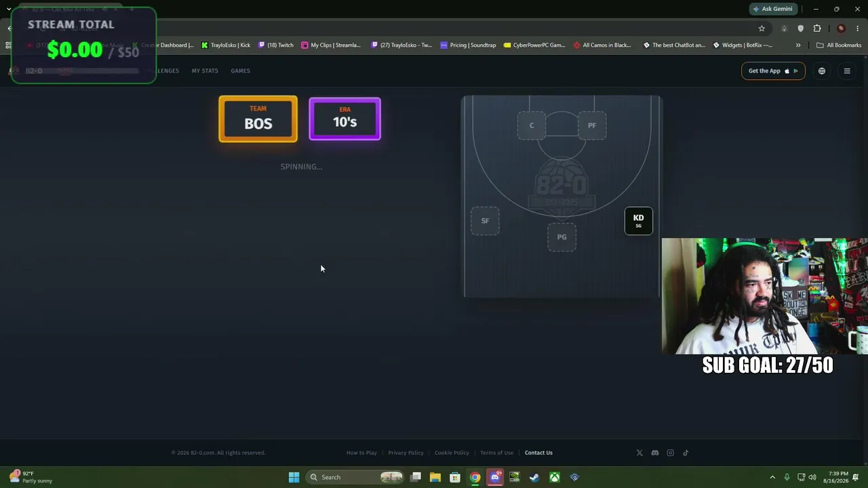Open the How to Play link

361,453
